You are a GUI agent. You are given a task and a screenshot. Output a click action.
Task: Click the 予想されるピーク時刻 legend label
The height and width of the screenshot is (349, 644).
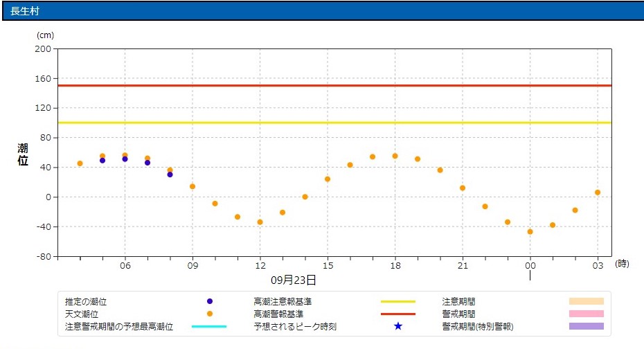click(295, 326)
